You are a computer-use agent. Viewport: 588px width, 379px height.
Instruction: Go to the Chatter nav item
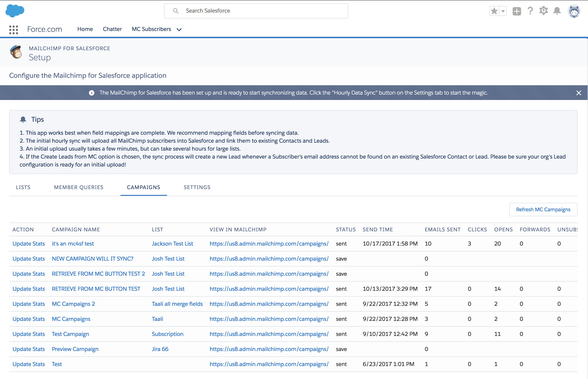(x=112, y=29)
